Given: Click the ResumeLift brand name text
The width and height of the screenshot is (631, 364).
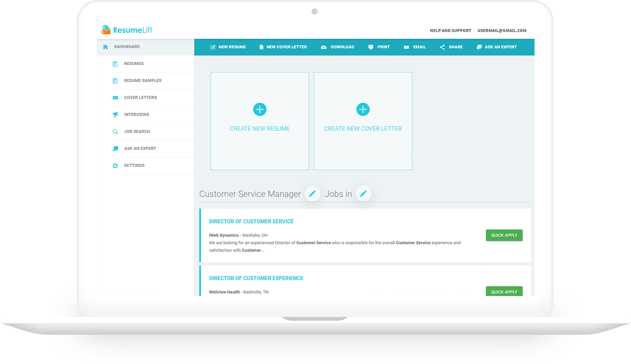Looking at the screenshot, I should point(133,30).
